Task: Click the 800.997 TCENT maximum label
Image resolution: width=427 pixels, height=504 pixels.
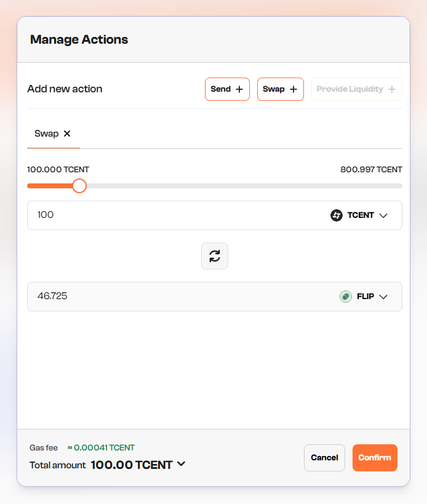Action: pyautogui.click(x=371, y=170)
